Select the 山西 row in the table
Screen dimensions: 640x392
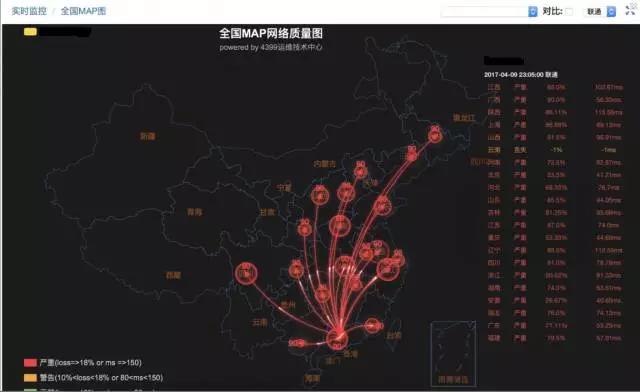pos(555,137)
